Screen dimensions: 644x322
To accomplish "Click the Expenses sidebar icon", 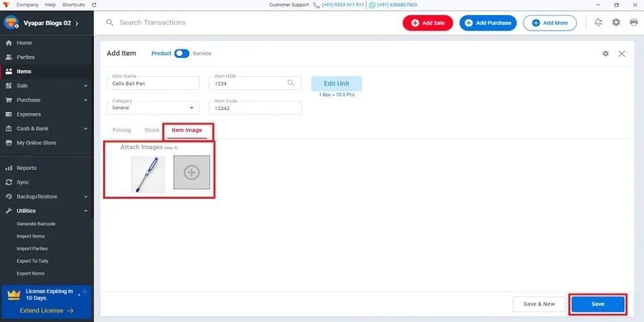I will (8, 114).
